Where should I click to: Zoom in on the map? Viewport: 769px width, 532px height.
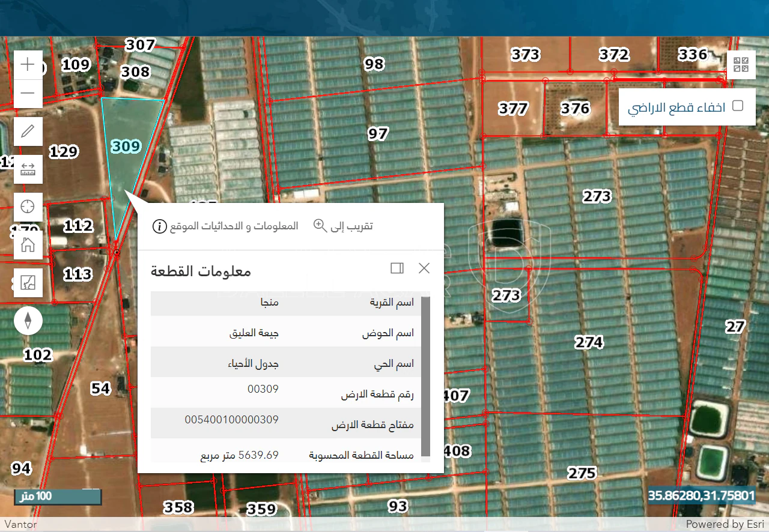pos(28,65)
